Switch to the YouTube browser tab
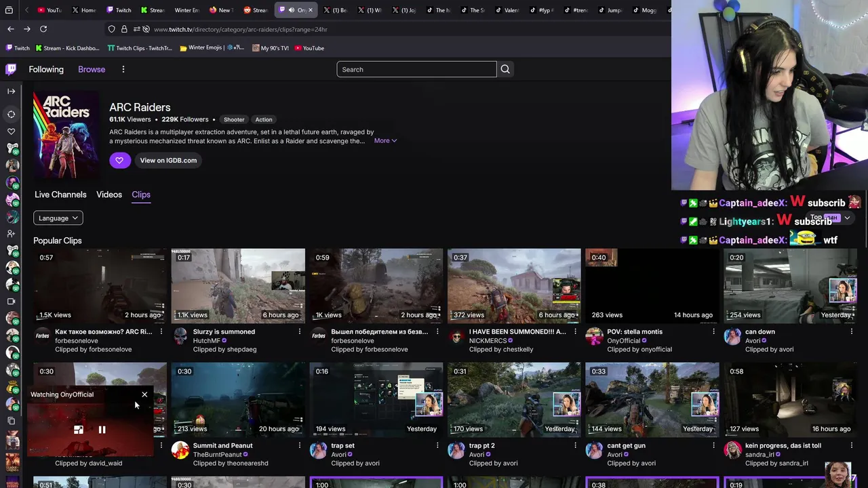This screenshot has height=488, width=868. [x=49, y=10]
